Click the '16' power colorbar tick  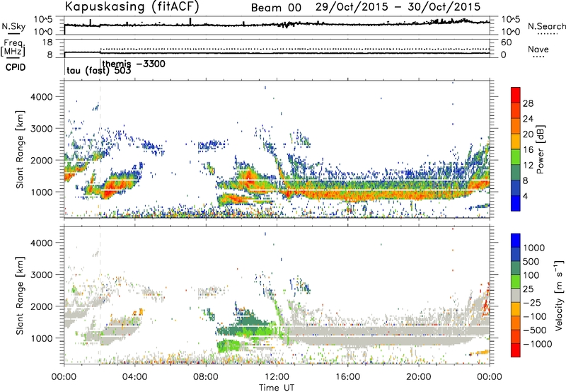coord(528,150)
